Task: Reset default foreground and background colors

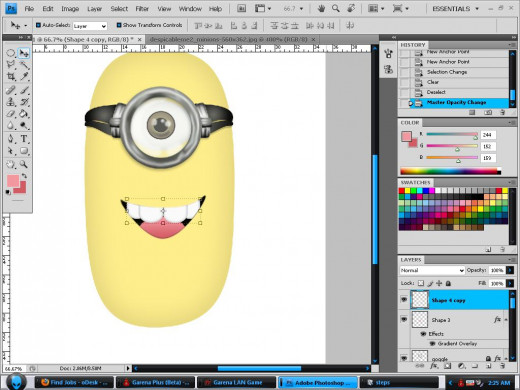Action: (x=8, y=192)
